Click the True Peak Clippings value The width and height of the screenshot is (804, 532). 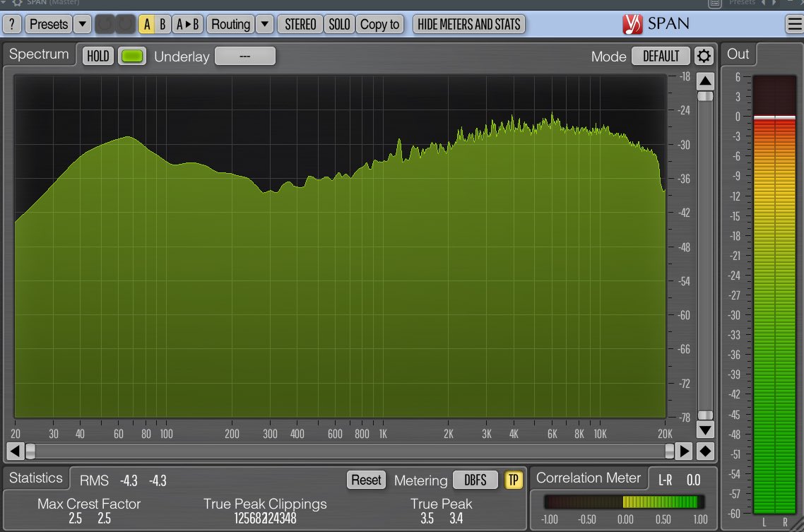(x=265, y=518)
